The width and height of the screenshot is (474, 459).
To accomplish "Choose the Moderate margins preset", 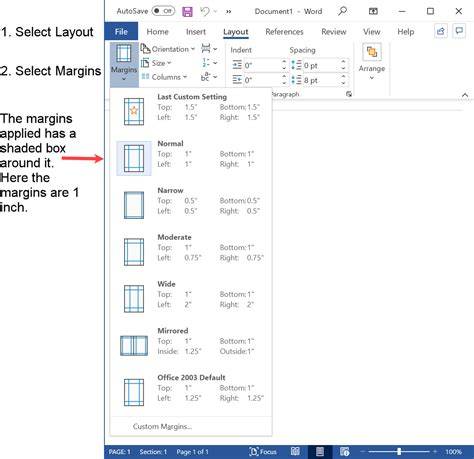I will coord(191,252).
